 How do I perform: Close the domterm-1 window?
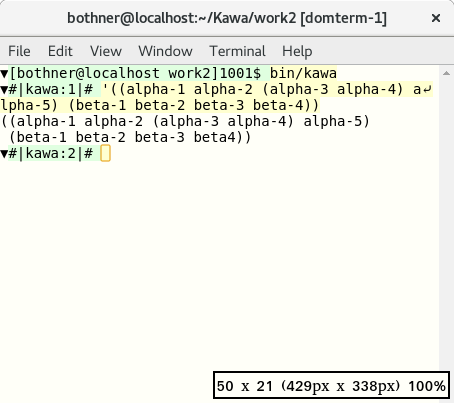[x=436, y=18]
